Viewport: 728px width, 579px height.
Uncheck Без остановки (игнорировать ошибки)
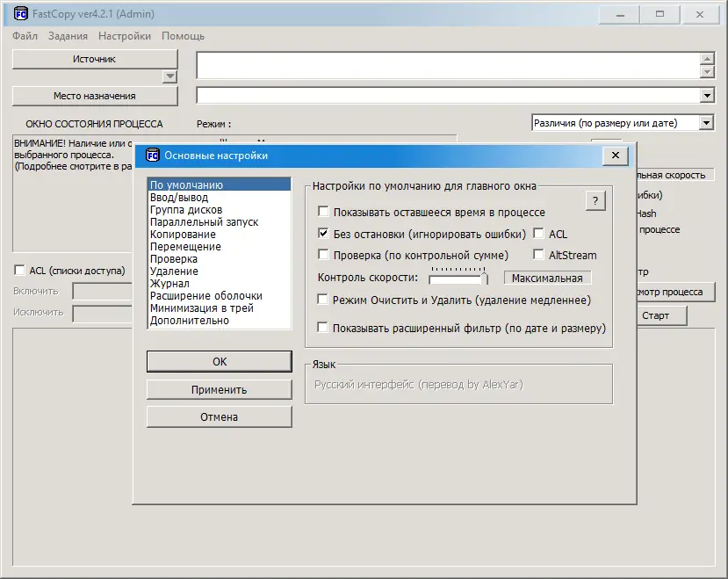tap(323, 234)
